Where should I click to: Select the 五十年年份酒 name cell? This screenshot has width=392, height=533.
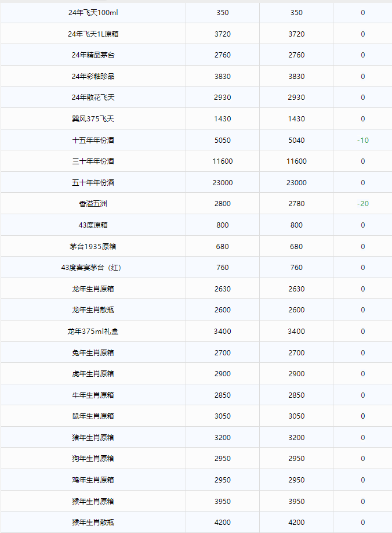coord(93,182)
